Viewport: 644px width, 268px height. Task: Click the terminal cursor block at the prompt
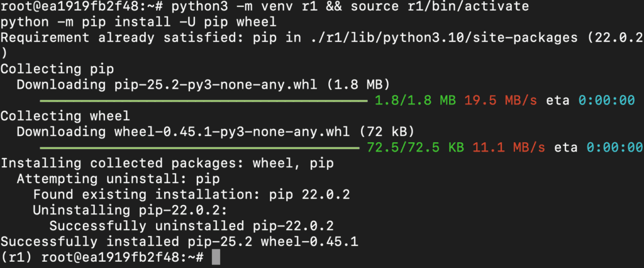(216, 258)
